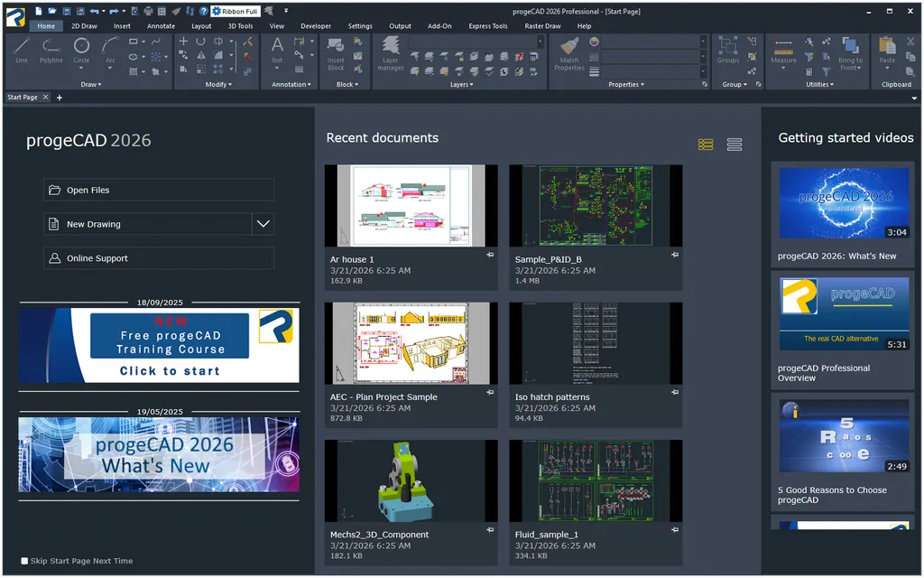Open the Insert Block tool
The height and width of the screenshot is (578, 924).
[x=336, y=54]
